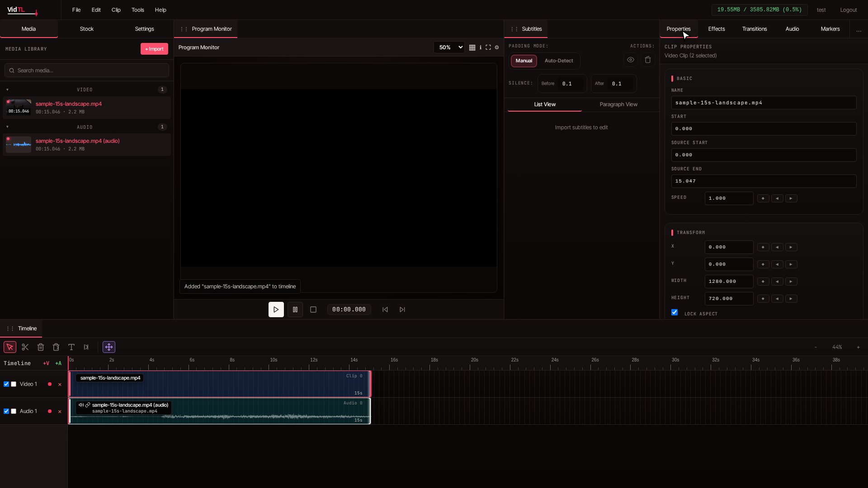Open Program Monitor settings gear
This screenshot has height=488, width=868.
[x=497, y=47]
